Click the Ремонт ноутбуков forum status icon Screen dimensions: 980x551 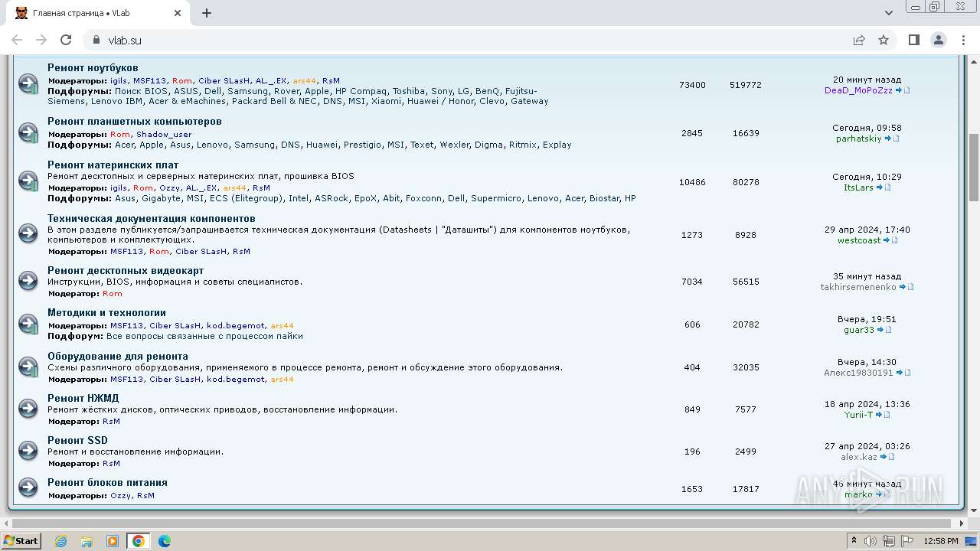tap(28, 84)
